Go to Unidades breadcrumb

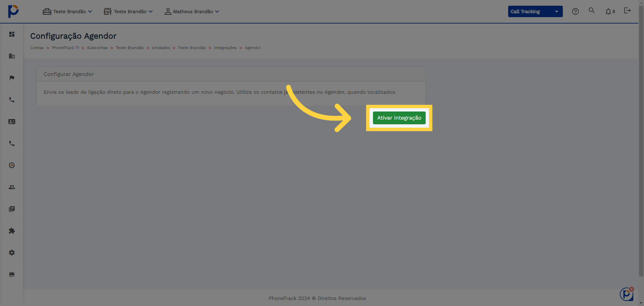tap(161, 48)
